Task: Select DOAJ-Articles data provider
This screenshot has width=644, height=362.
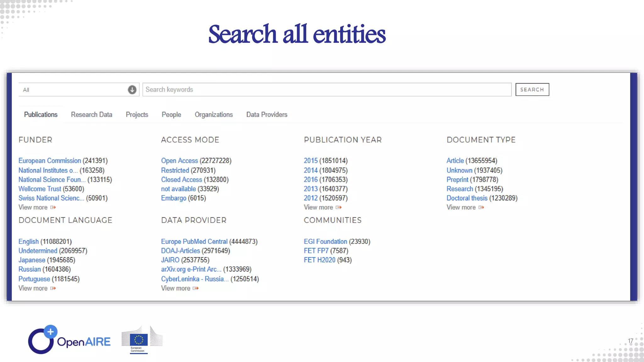Action: [180, 251]
